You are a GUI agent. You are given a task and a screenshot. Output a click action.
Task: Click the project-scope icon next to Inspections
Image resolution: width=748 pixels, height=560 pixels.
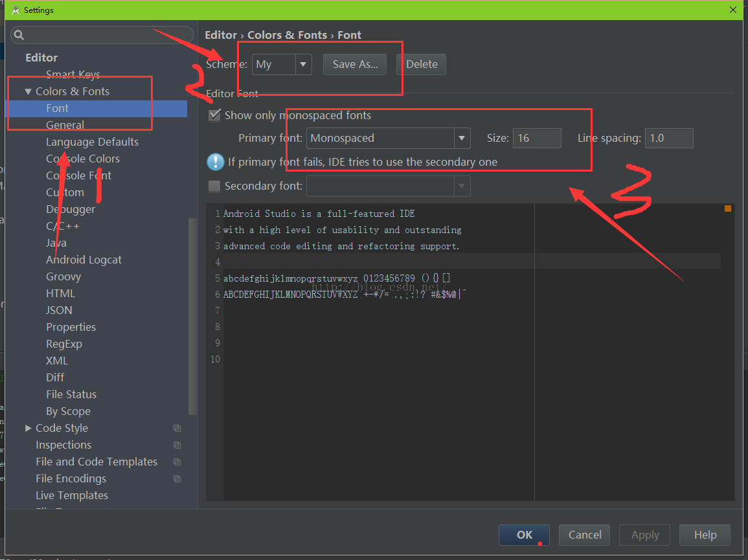177,445
